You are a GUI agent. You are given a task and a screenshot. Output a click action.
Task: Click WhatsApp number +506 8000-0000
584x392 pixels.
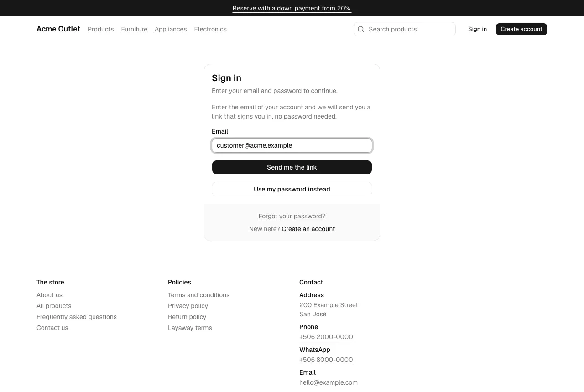click(x=326, y=360)
